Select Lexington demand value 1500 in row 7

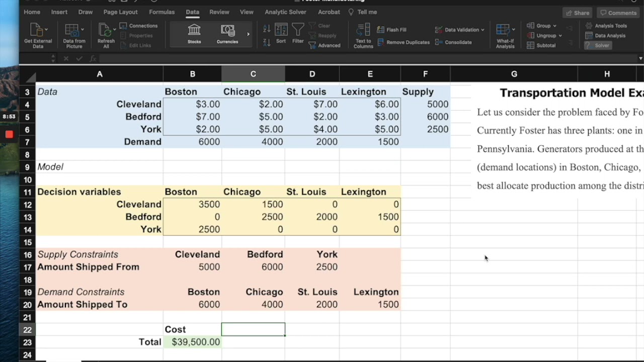click(x=370, y=142)
